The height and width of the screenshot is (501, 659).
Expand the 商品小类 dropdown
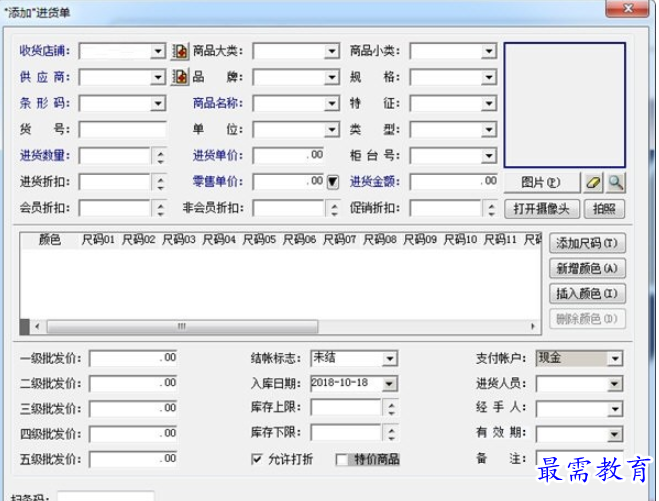489,51
